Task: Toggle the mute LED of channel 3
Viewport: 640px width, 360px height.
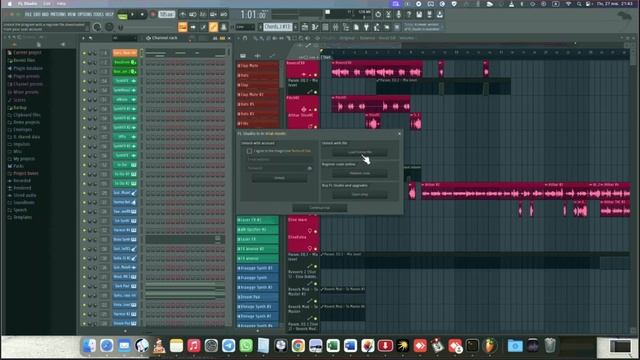Action: tap(84, 72)
